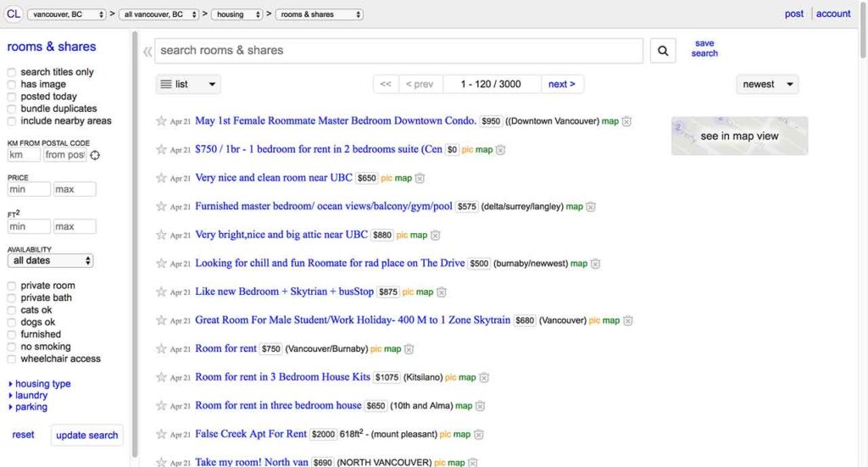Star the 'False Creek Apt For Rent' listing
The width and height of the screenshot is (868, 467).
coord(161,434)
